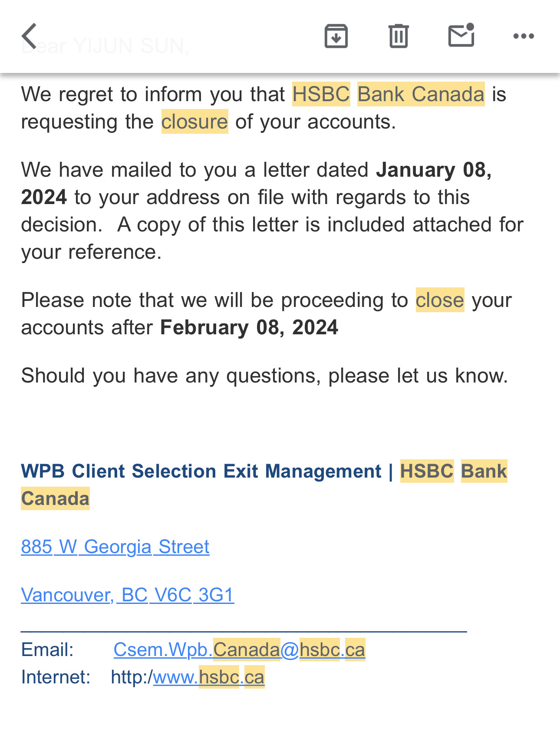Tap the "Internet:" label in the signature
The width and height of the screenshot is (560, 732).
(x=56, y=677)
